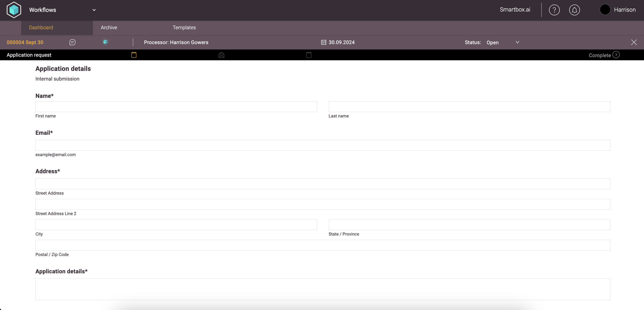Click Harrison's profile avatar

point(605,10)
